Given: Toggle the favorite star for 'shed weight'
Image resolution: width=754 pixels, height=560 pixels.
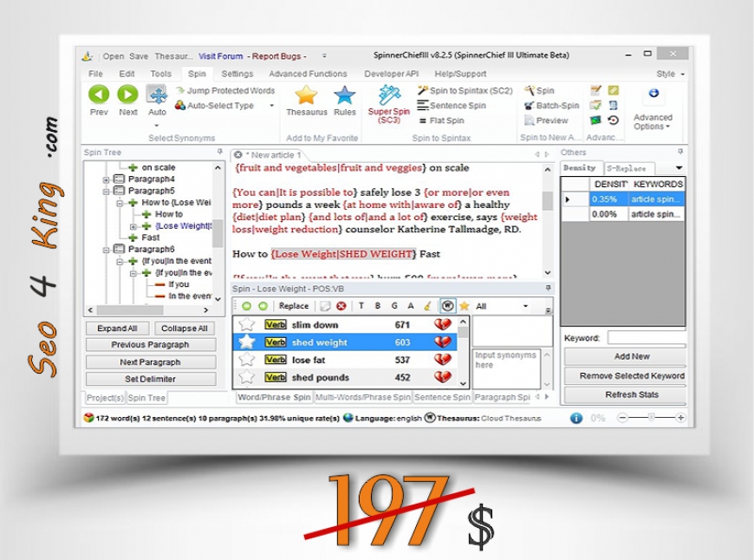Looking at the screenshot, I should click(x=247, y=342).
